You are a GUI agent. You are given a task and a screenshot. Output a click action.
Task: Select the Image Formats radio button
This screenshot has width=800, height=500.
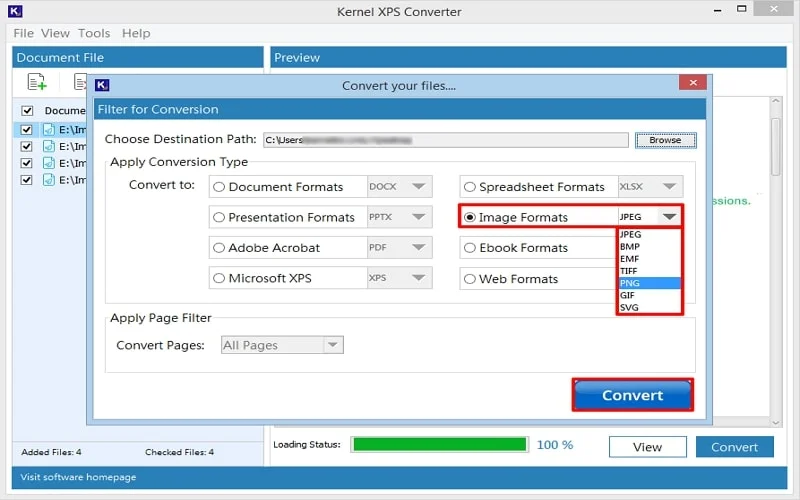pyautogui.click(x=469, y=217)
